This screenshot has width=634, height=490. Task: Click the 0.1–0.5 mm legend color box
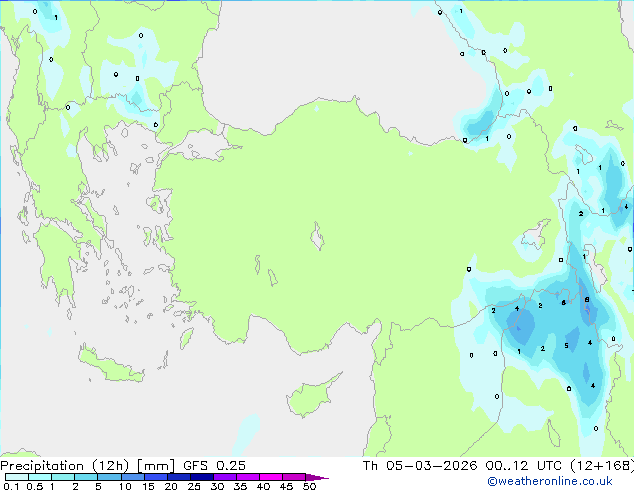pos(17,477)
